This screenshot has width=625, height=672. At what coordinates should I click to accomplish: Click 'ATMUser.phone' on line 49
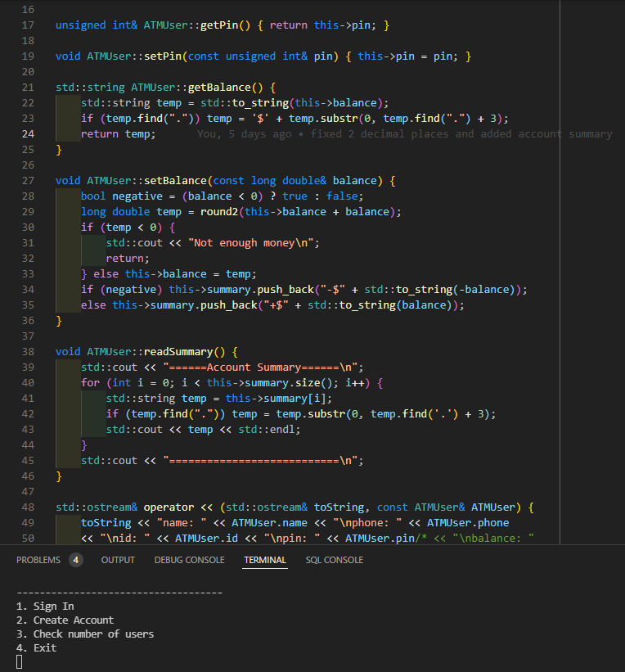(468, 523)
